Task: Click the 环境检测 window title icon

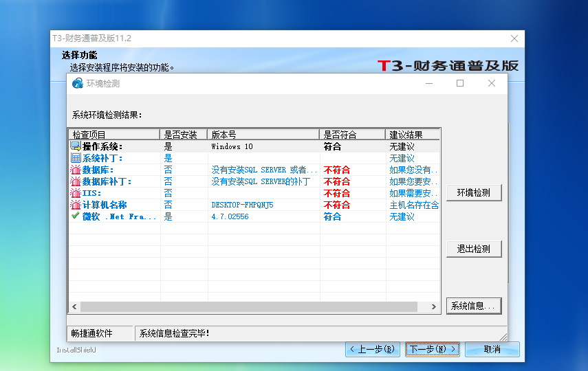Action: point(78,83)
